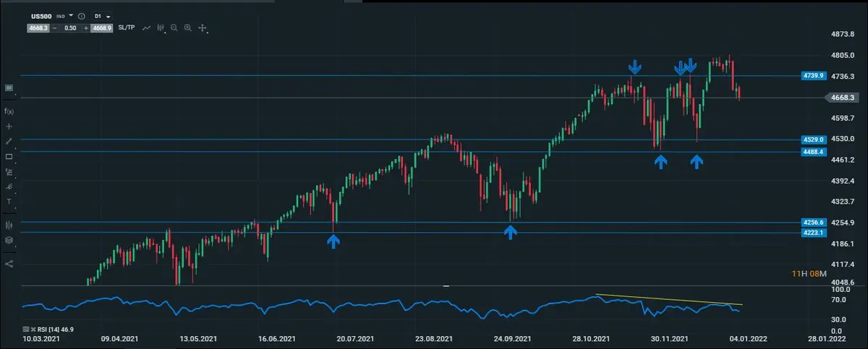The image size is (868, 349).
Task: Zoom out the chart with the magnifier
Action: (x=174, y=28)
